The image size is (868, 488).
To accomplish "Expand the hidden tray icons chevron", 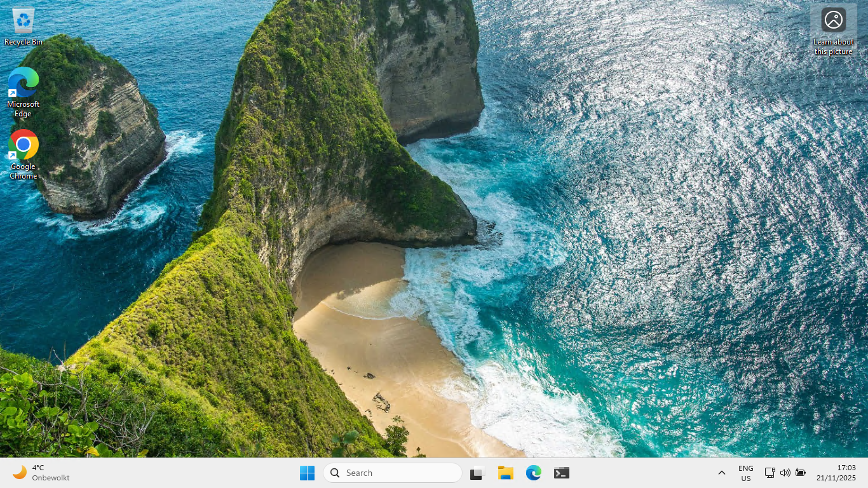I will 721,473.
